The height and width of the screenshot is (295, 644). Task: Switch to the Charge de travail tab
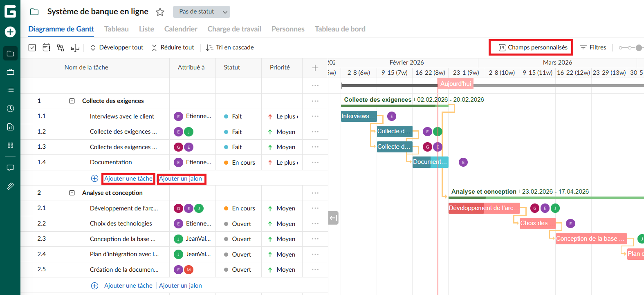(x=234, y=29)
